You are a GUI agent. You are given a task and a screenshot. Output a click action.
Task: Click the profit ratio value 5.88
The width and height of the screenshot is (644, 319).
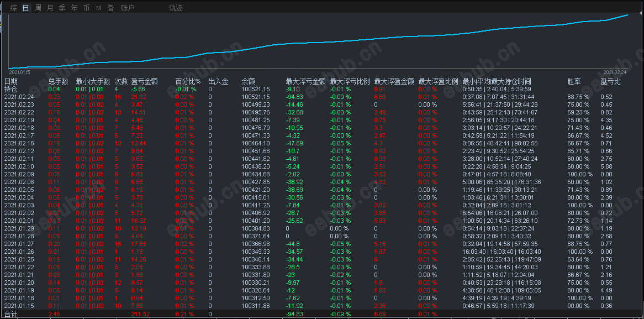click(606, 166)
